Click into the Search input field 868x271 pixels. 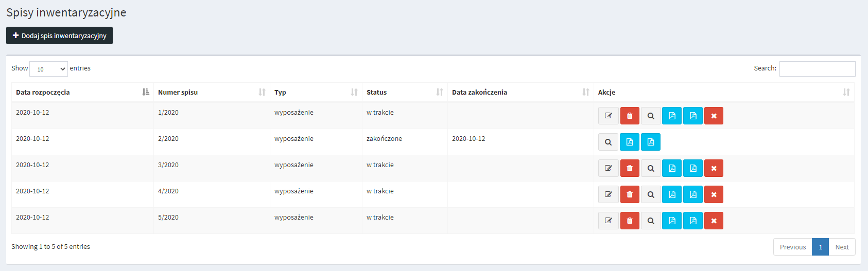[x=817, y=69]
